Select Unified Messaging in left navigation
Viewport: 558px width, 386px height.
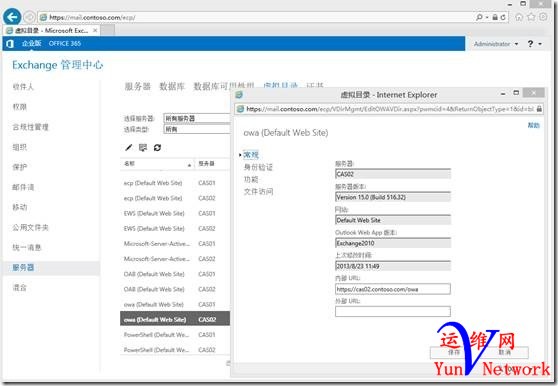[27, 247]
